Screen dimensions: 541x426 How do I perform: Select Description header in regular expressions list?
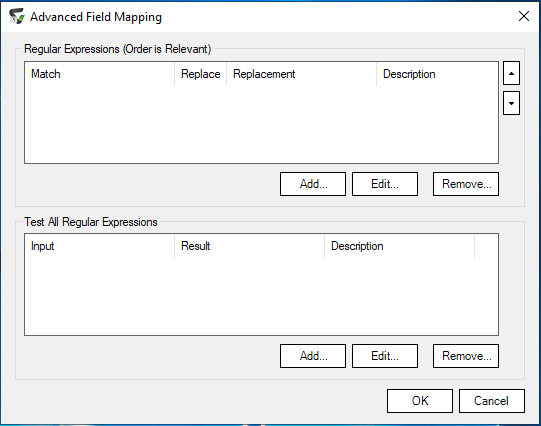(437, 74)
